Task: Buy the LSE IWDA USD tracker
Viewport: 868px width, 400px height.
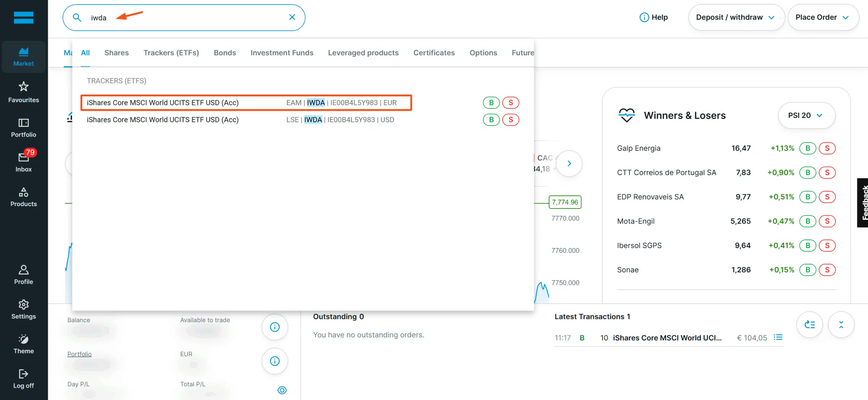Action: (x=491, y=119)
